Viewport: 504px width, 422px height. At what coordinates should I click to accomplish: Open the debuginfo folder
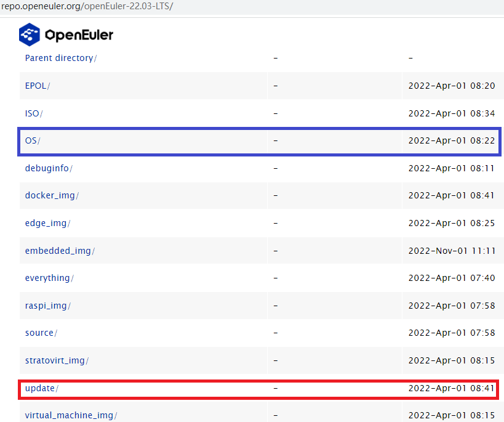(46, 168)
